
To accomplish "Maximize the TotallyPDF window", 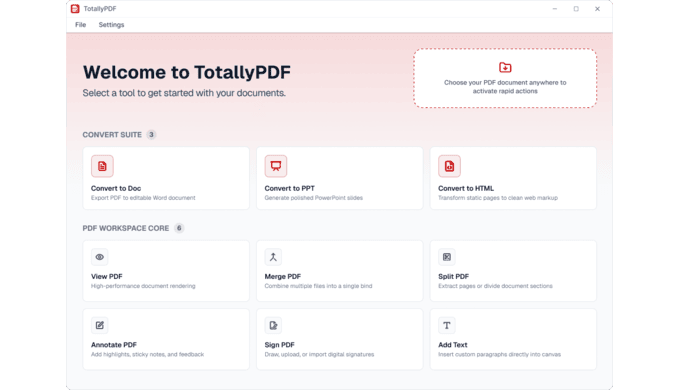I will pos(576,9).
